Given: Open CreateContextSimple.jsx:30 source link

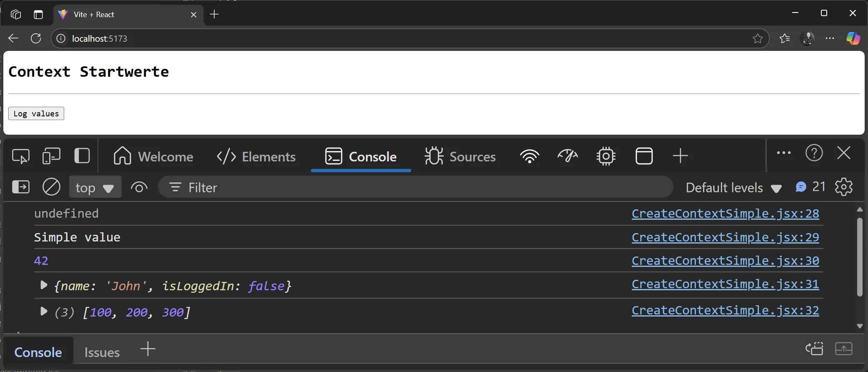Looking at the screenshot, I should (725, 261).
